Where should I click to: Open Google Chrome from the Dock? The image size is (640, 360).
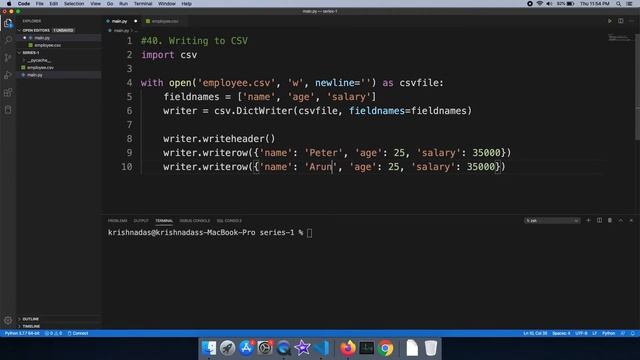[385, 348]
